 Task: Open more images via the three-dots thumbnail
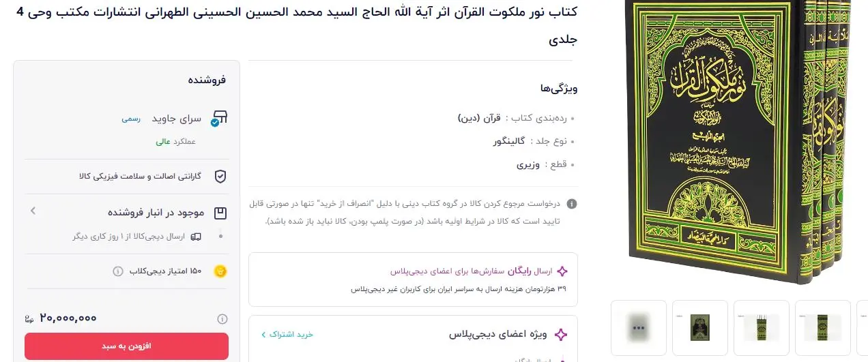(638, 328)
